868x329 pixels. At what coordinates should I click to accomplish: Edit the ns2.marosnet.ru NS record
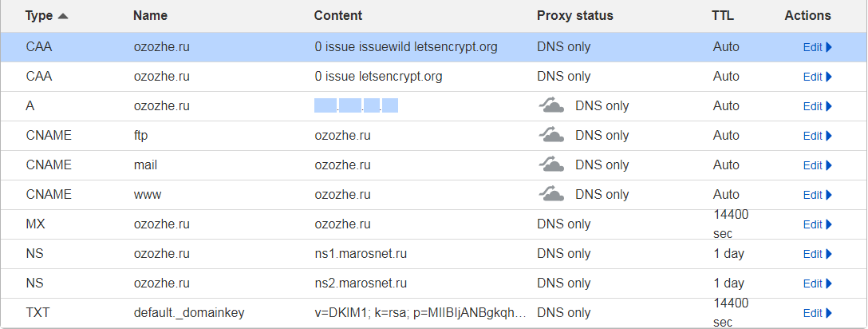(817, 283)
